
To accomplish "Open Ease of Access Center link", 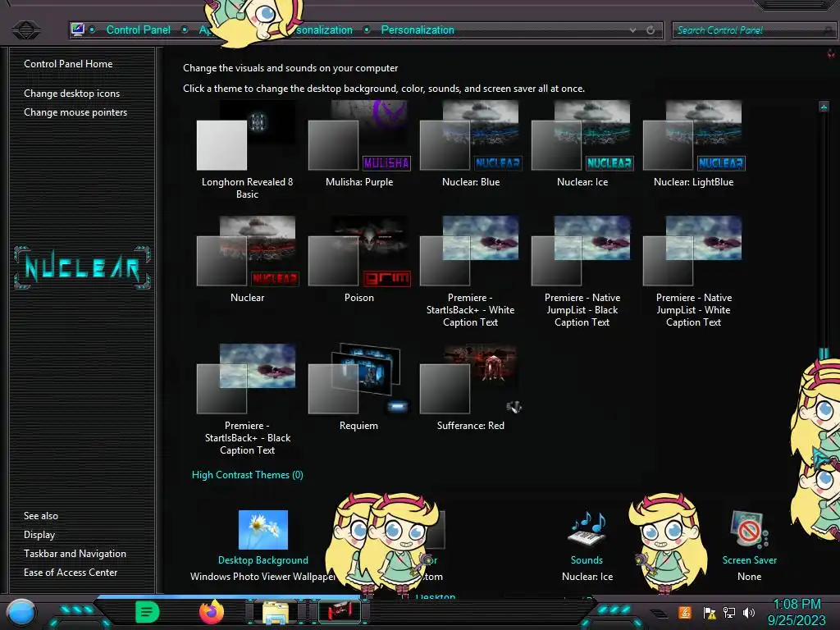I will point(71,572).
